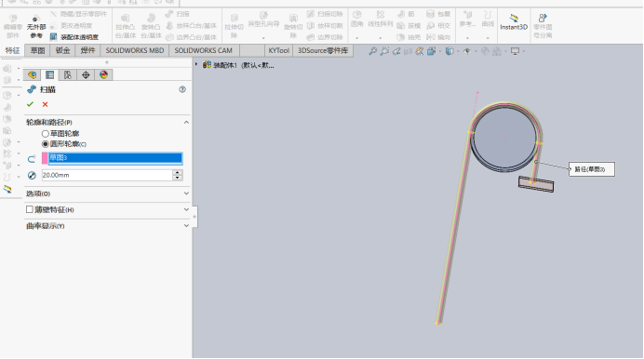Switch to PropertyManager tab icon

pos(49,74)
